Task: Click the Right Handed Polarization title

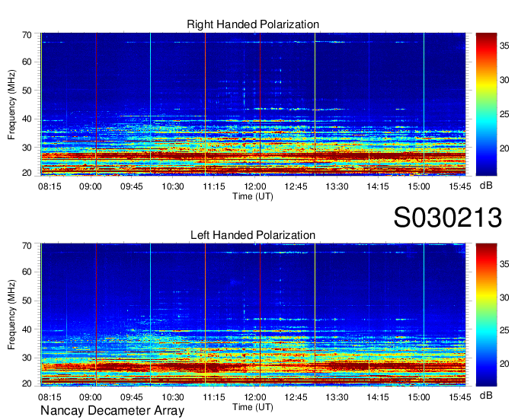Action: [x=253, y=24]
